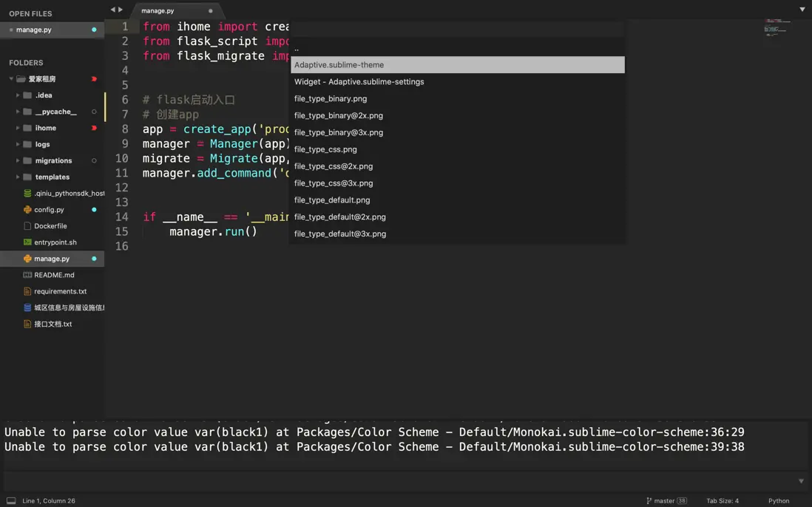Click the minimap in the editor
Image resolution: width=812 pixels, height=507 pixels.
tap(777, 27)
